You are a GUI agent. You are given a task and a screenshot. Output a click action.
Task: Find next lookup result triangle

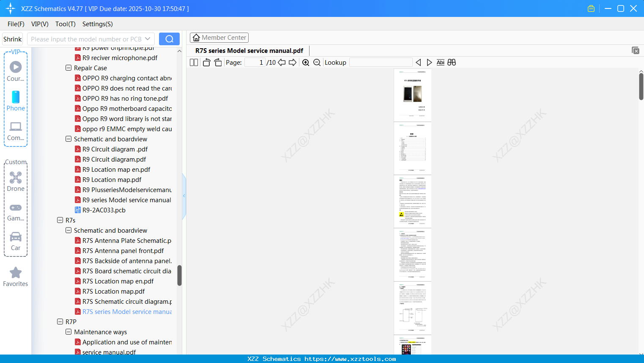click(x=429, y=63)
